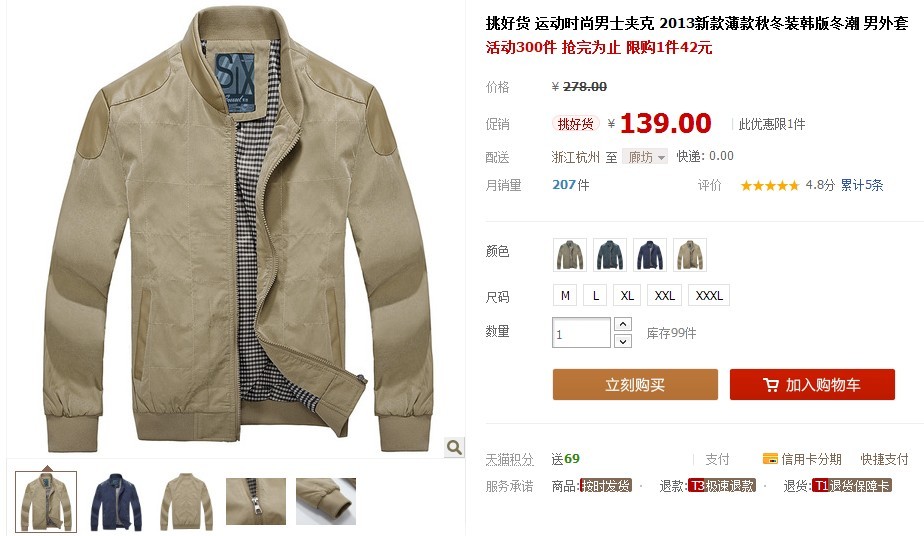924x536 pixels.
Task: Pick the navy blue jacket color swatch
Action: click(x=650, y=254)
